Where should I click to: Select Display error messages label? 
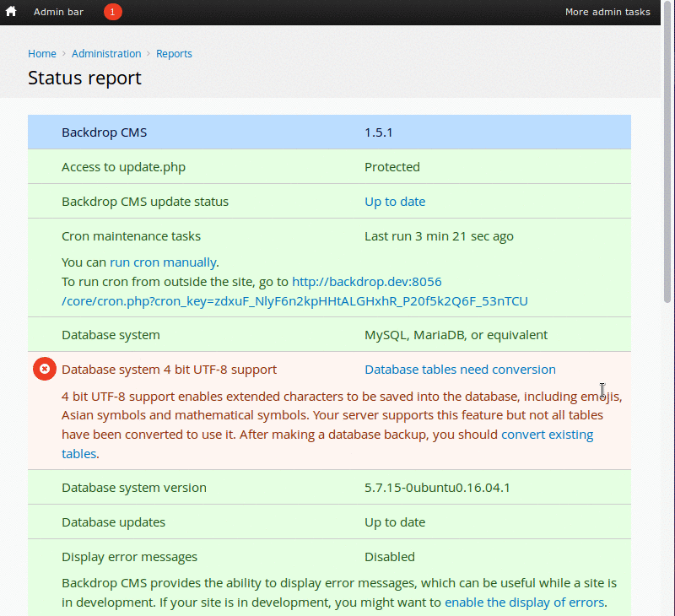pyautogui.click(x=129, y=557)
